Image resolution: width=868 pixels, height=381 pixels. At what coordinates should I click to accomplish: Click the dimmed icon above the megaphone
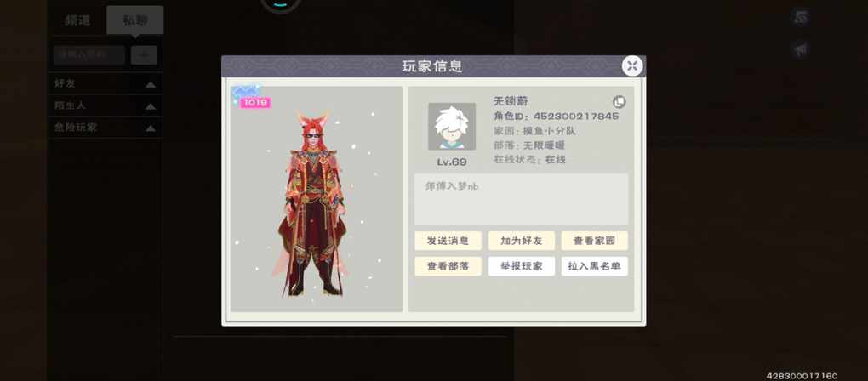coord(801,17)
